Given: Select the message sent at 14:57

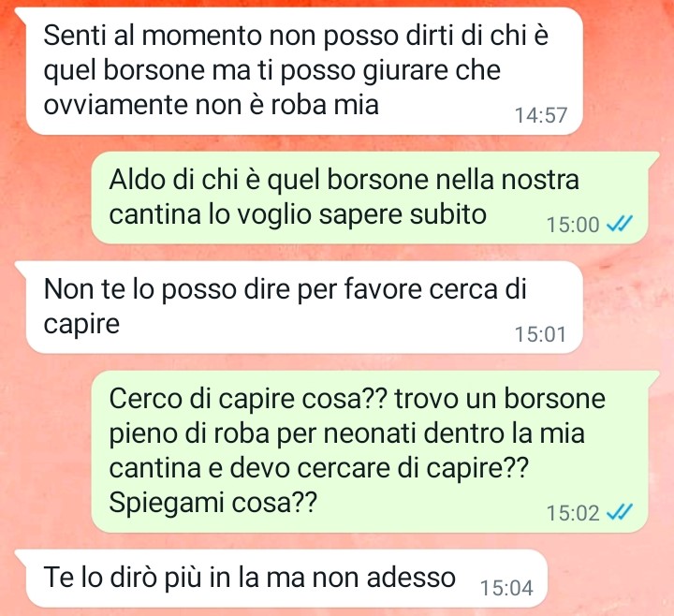Looking at the screenshot, I should [x=303, y=71].
